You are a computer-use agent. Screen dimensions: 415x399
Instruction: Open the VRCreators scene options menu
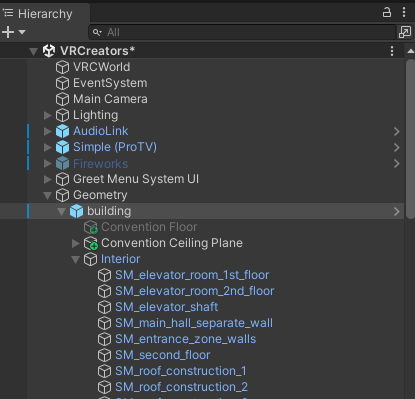coord(392,51)
